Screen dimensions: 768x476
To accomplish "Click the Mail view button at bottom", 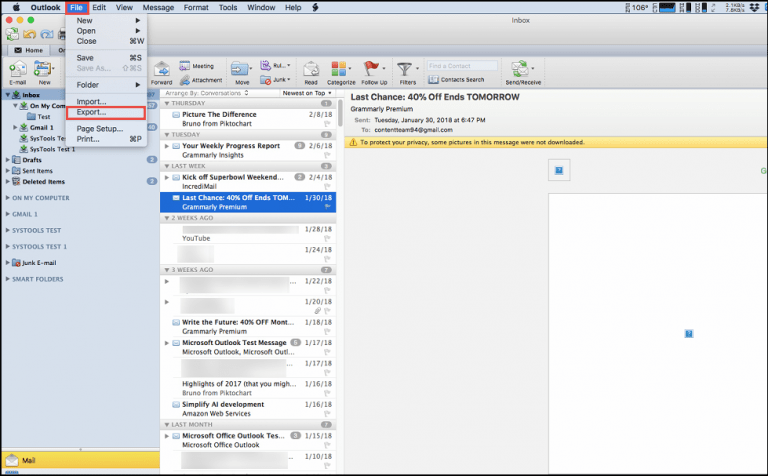I will [x=80, y=460].
